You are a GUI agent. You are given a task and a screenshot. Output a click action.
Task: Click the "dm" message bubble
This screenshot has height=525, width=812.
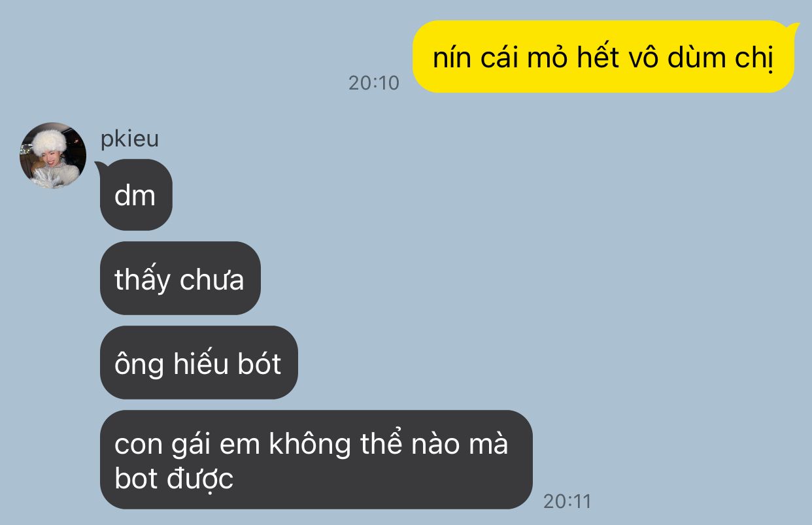point(136,195)
